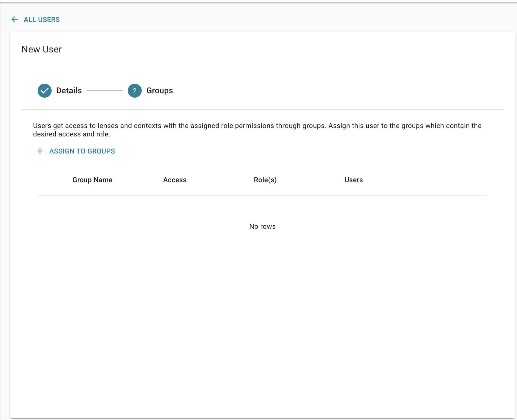Click the New User heading
This screenshot has height=420, width=517.
42,49
